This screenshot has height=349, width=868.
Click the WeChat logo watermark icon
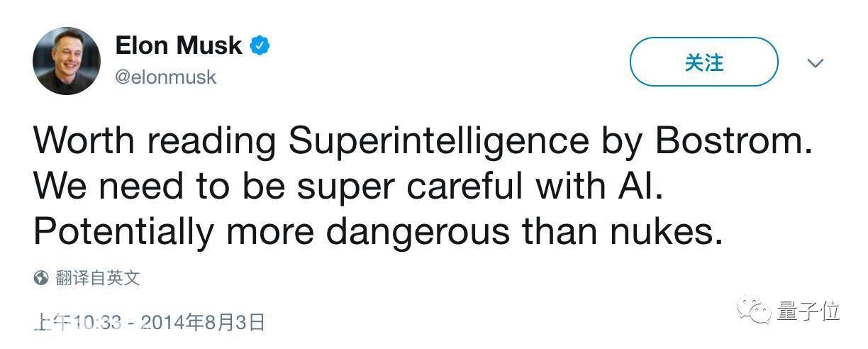point(755,310)
